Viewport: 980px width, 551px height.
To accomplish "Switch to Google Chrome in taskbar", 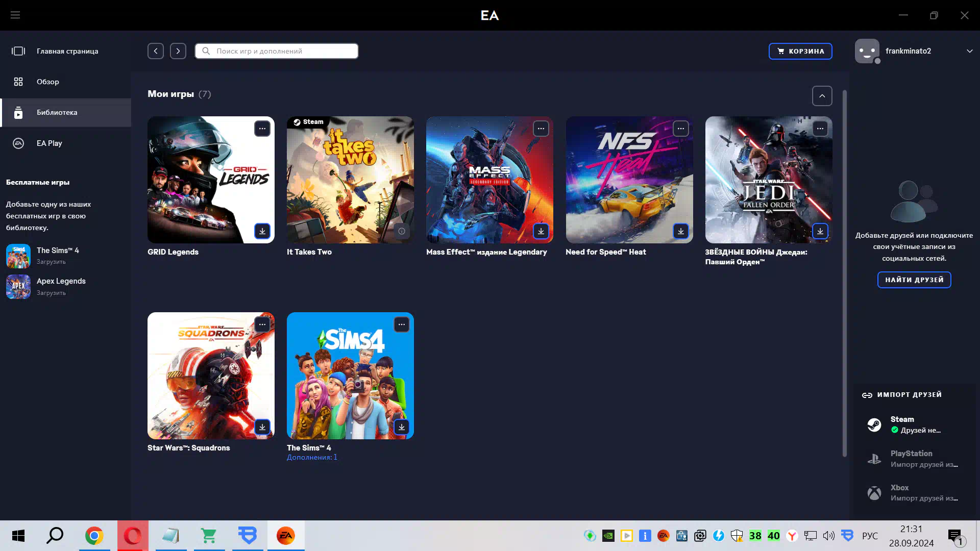I will point(94,536).
